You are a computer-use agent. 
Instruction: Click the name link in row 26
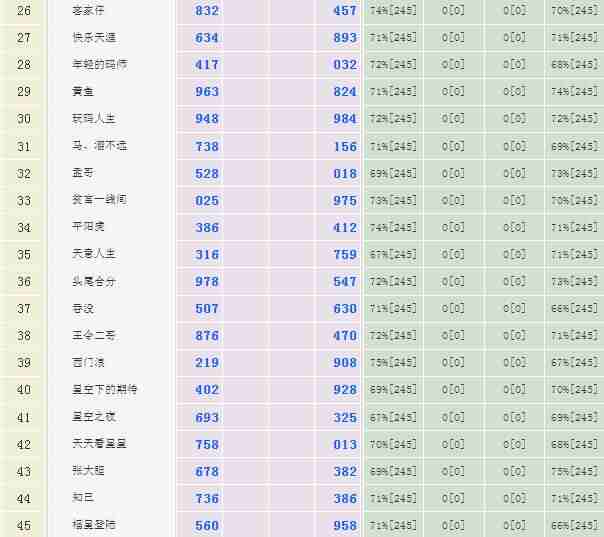89,10
